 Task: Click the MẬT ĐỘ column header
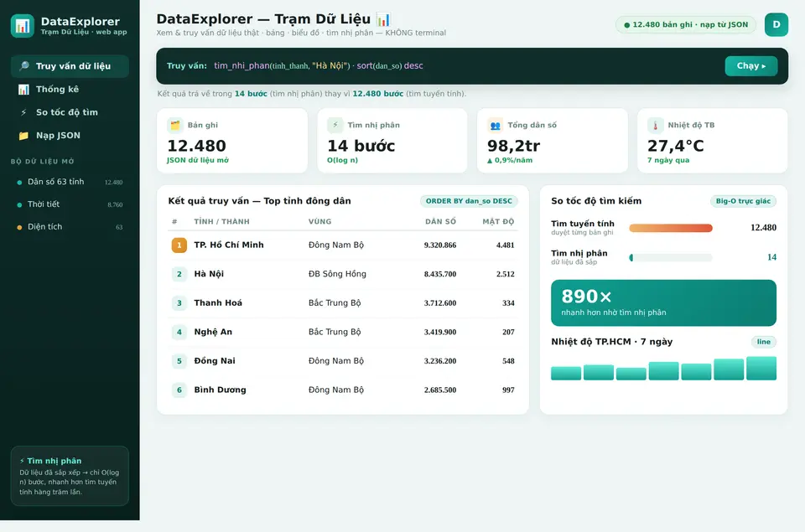click(x=498, y=222)
